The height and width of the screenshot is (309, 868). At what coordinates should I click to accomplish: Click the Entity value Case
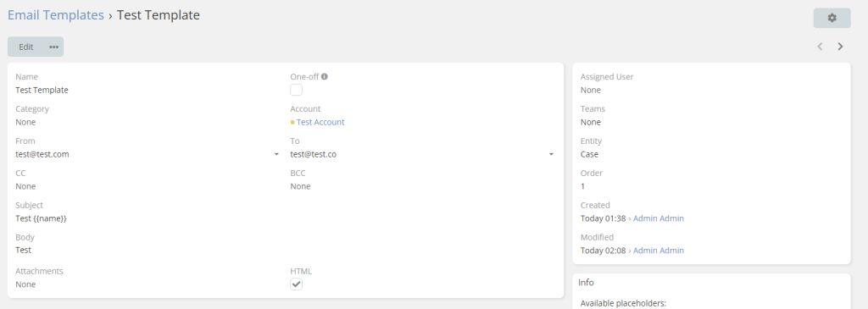pyautogui.click(x=589, y=154)
